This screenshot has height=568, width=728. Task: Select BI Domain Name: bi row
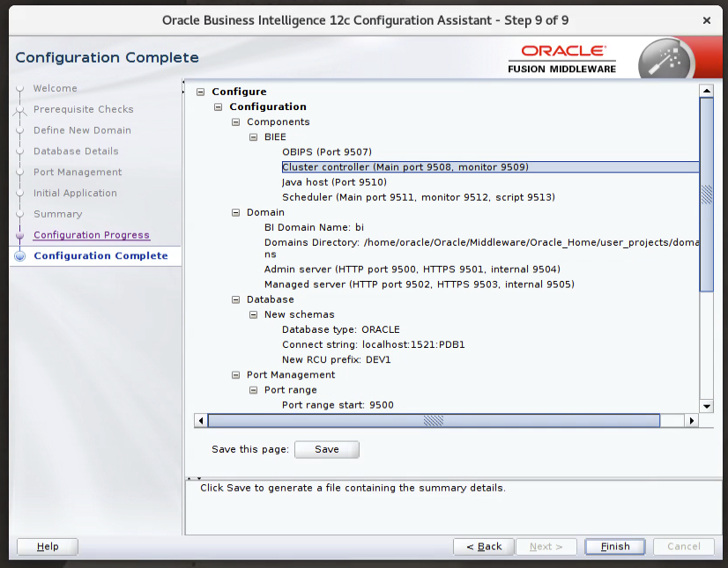(x=314, y=227)
